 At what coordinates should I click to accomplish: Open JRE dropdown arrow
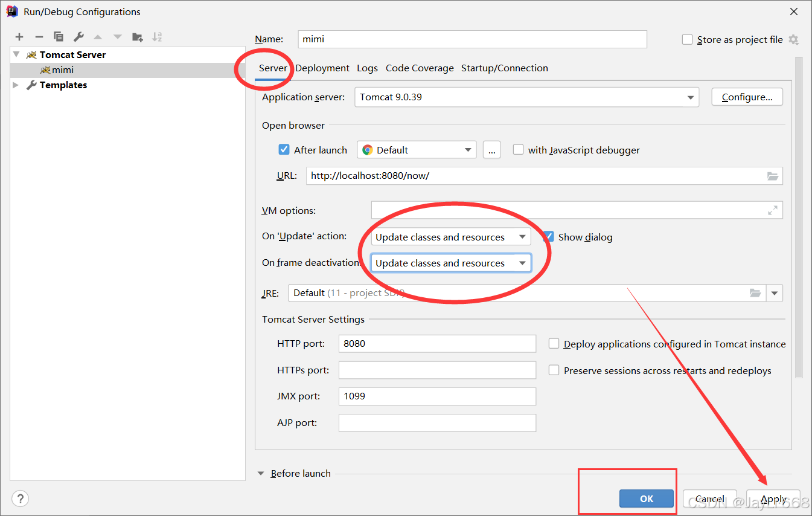(x=775, y=293)
